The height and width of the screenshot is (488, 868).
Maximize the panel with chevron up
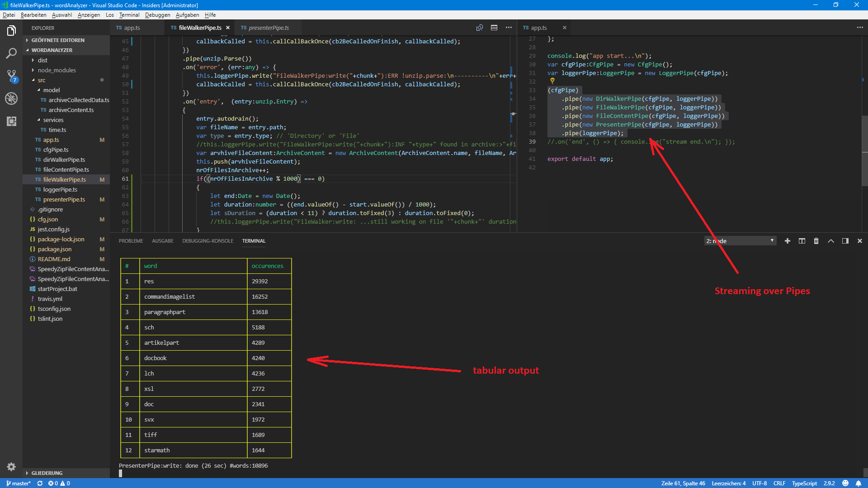(x=831, y=241)
